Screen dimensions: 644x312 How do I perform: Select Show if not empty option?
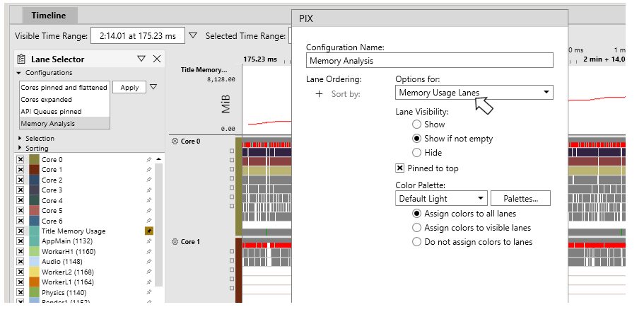(x=416, y=139)
